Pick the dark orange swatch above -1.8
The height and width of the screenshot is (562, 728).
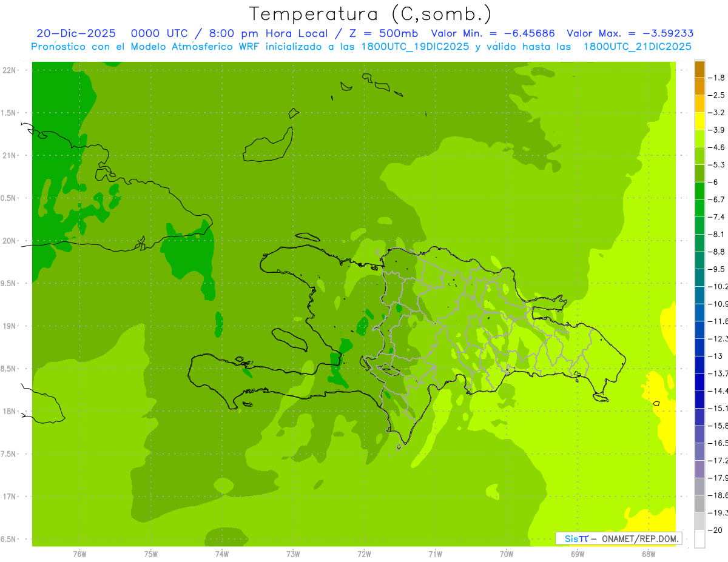pos(699,69)
